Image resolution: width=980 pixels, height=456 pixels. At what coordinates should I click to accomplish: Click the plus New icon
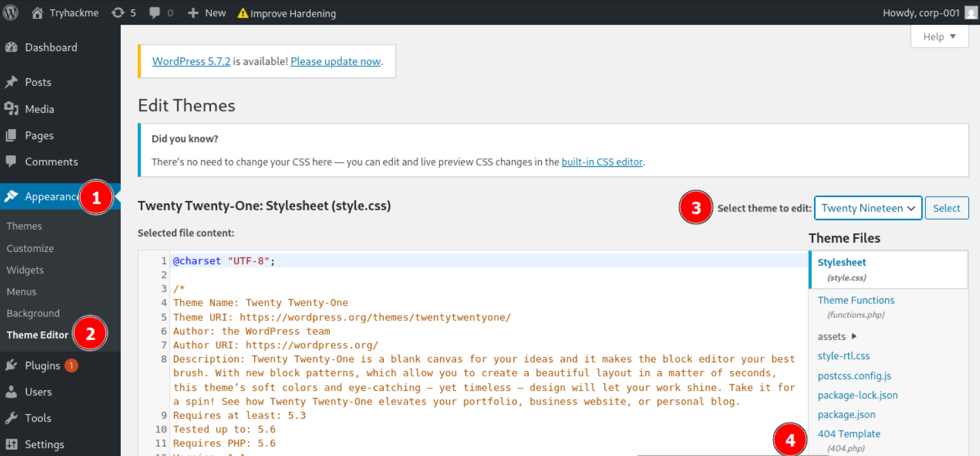tap(193, 12)
